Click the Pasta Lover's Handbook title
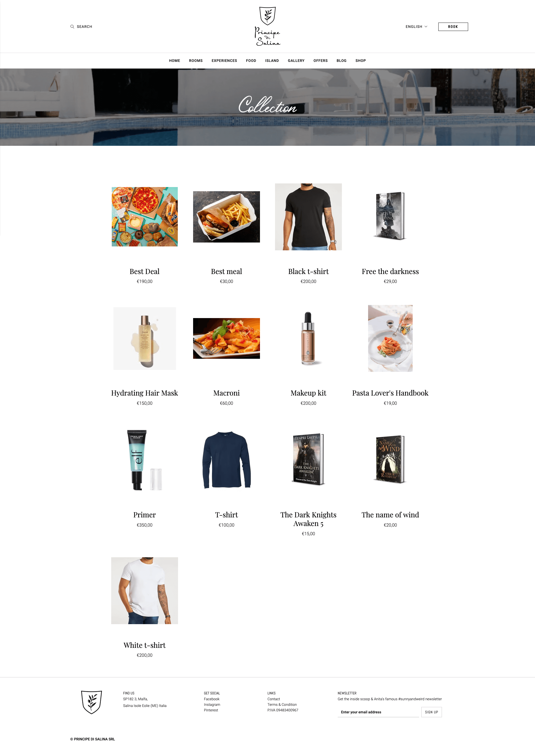The width and height of the screenshot is (535, 756). [390, 393]
